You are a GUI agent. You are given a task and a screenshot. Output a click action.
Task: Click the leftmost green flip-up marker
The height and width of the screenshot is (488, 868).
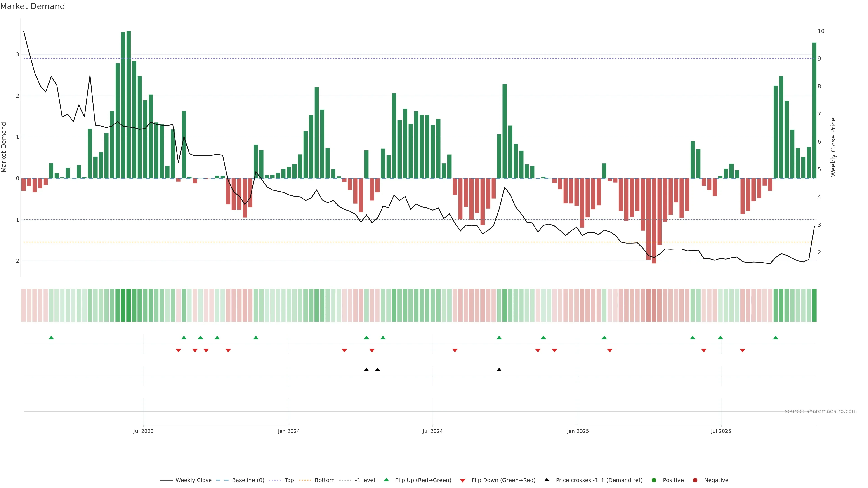tap(51, 338)
